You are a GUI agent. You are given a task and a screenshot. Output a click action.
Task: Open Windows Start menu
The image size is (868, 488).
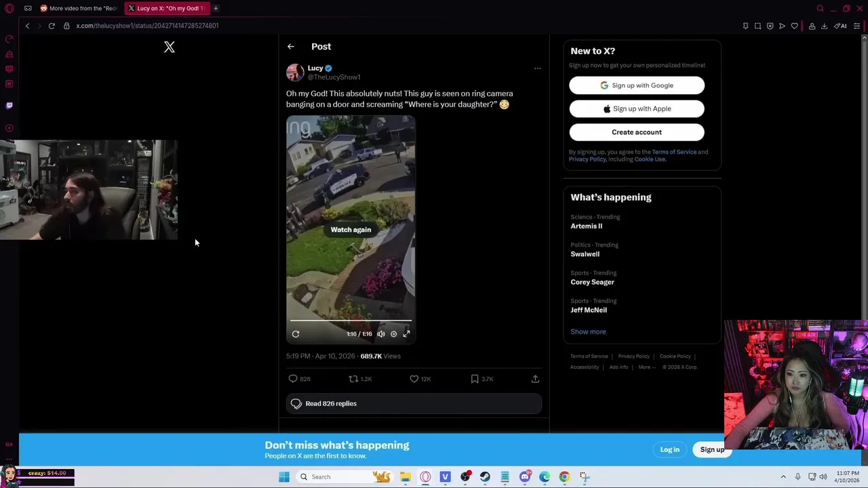click(284, 476)
